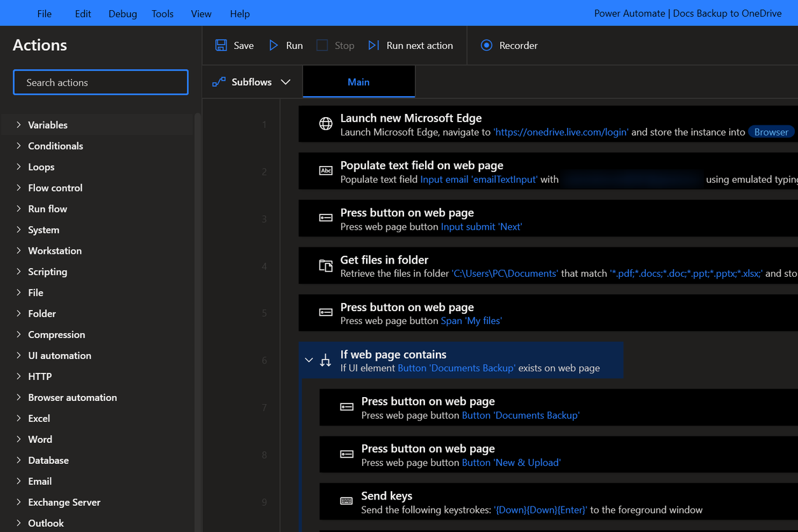The width and height of the screenshot is (798, 532).
Task: Select the Launch new Microsoft Edge title
Action: coord(411,118)
